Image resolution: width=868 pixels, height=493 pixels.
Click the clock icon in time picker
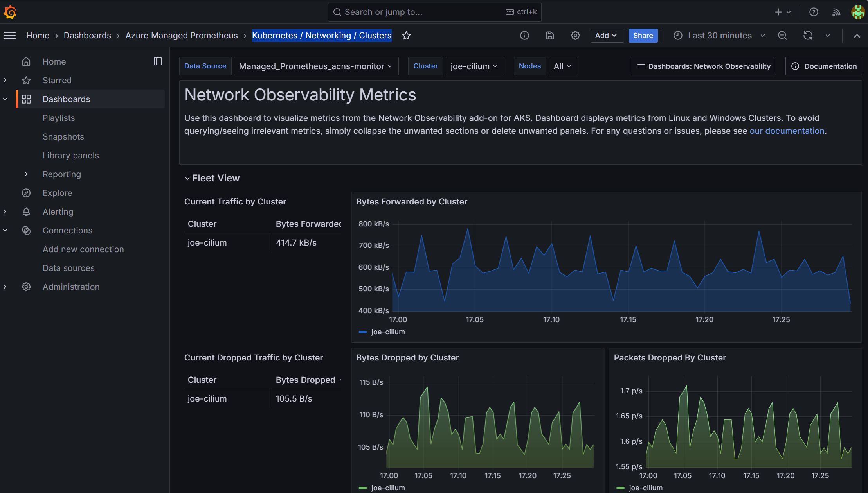click(678, 36)
